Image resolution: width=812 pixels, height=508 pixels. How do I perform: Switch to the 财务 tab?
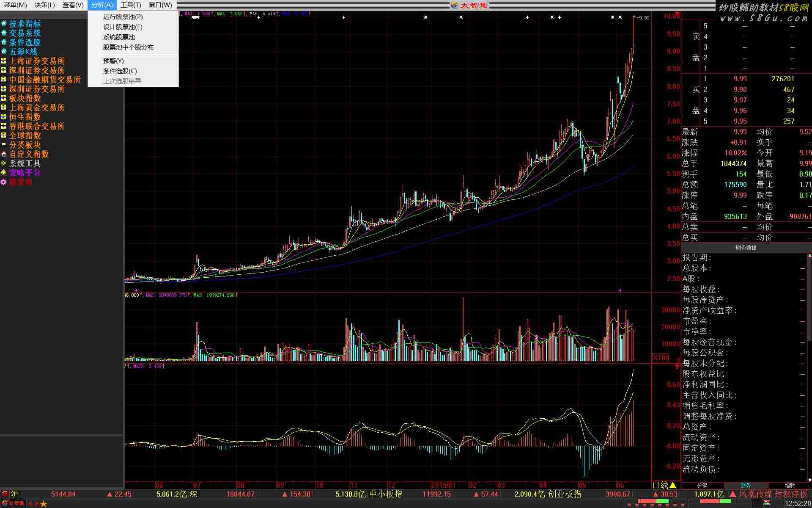(746, 486)
